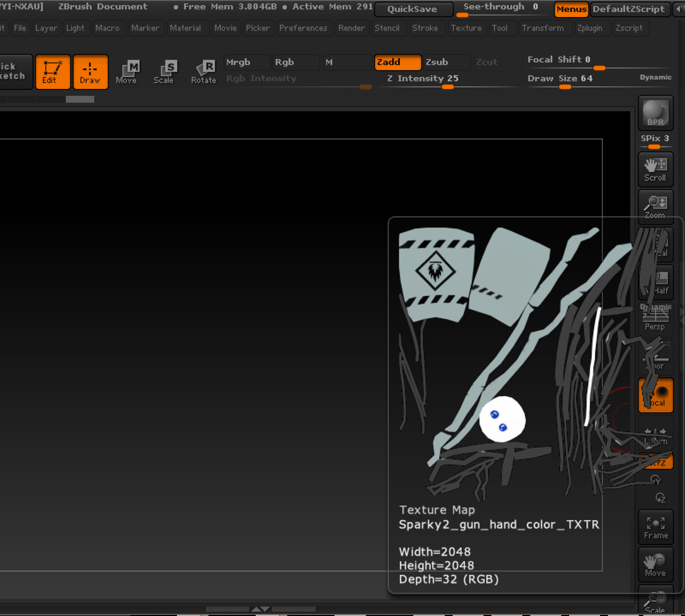Select the Move transform mode beside Draw
This screenshot has height=616, width=685.
coord(127,72)
